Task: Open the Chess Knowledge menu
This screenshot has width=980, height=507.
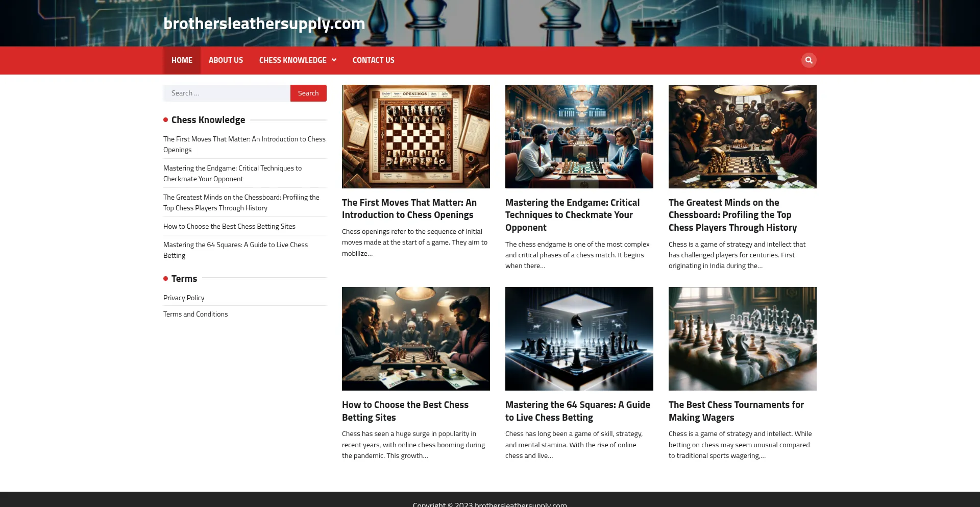Action: pyautogui.click(x=292, y=60)
